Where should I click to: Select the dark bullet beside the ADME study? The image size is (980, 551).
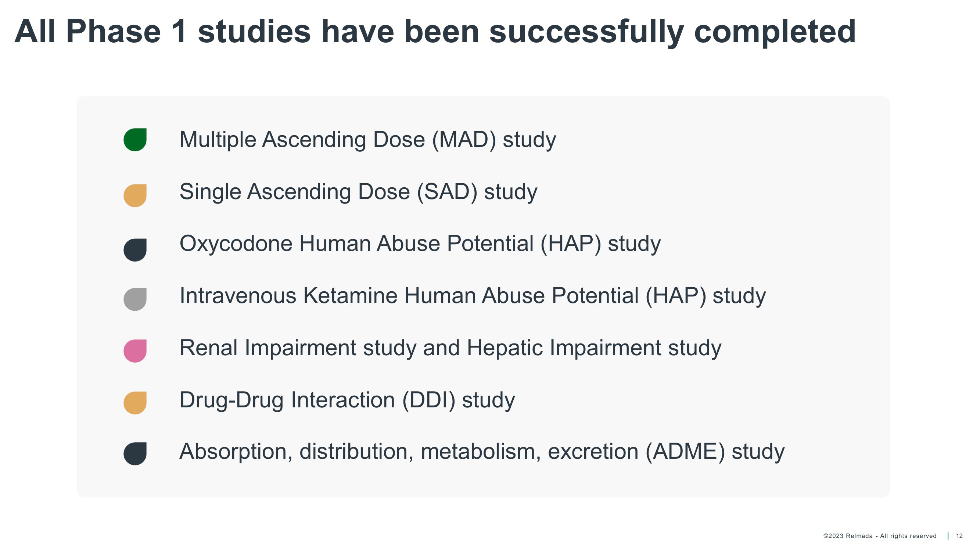(x=135, y=454)
